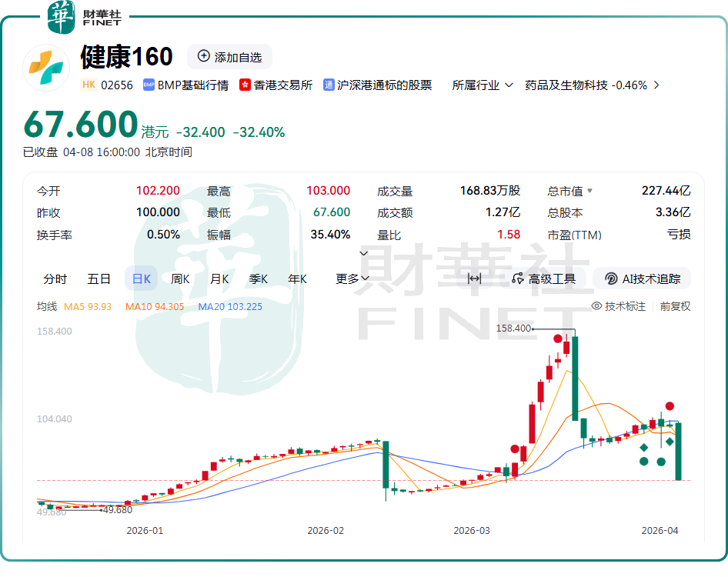Select the 月K monthly chart tab
Screen dimensions: 728x577
(220, 278)
